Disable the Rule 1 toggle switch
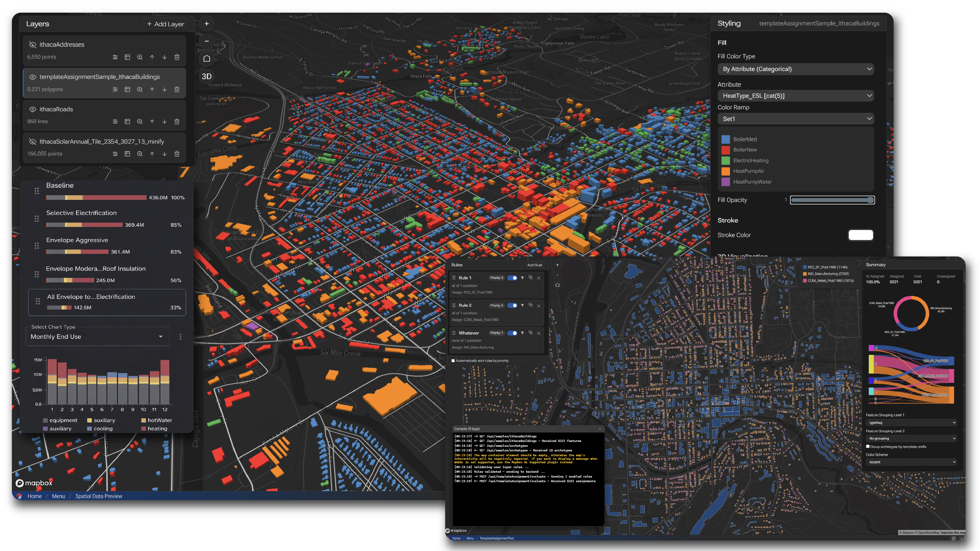The image size is (980, 551). coord(512,278)
